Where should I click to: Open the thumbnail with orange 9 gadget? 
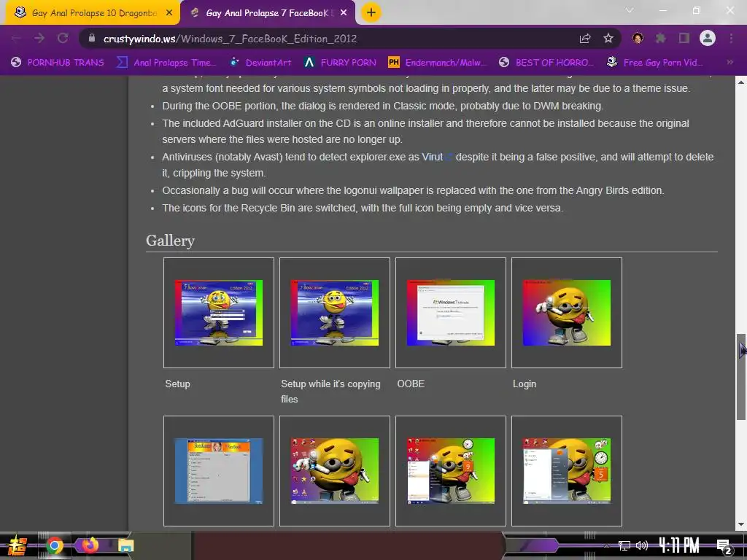click(451, 471)
